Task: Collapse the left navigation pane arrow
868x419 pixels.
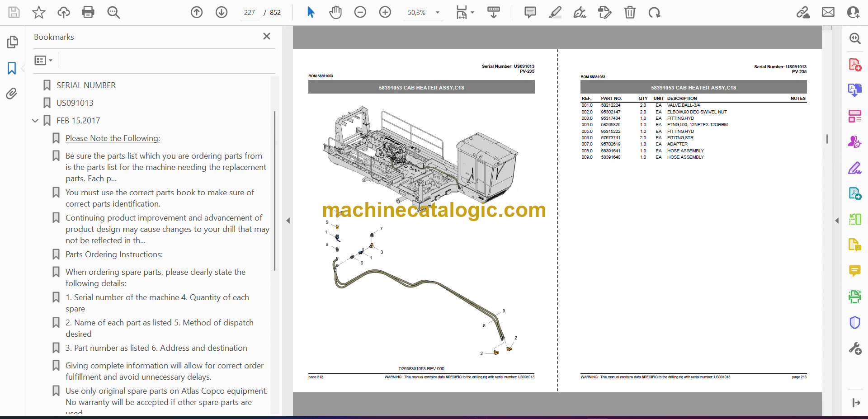Action: (x=288, y=221)
